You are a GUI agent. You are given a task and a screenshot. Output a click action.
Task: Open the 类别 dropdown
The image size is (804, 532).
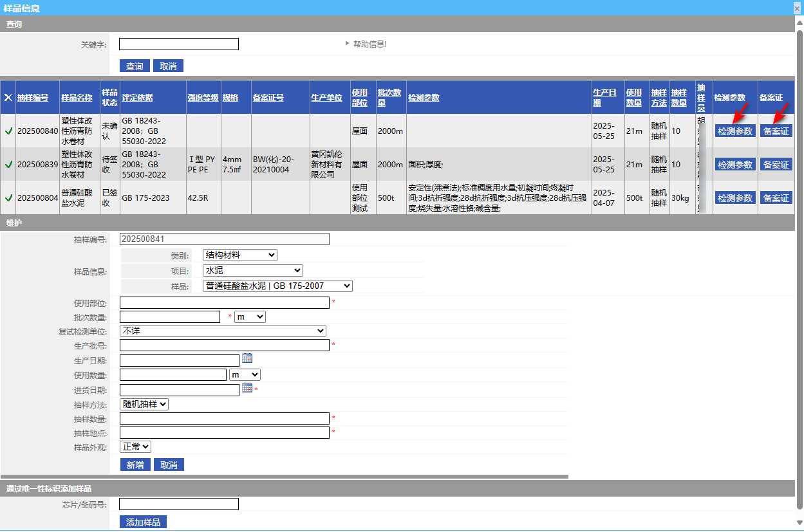click(239, 255)
